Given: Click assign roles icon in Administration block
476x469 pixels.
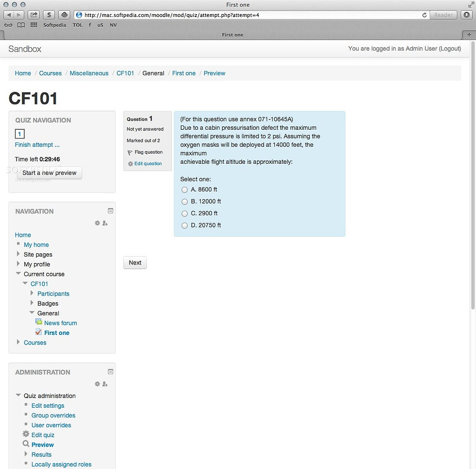Looking at the screenshot, I should coord(105,384).
